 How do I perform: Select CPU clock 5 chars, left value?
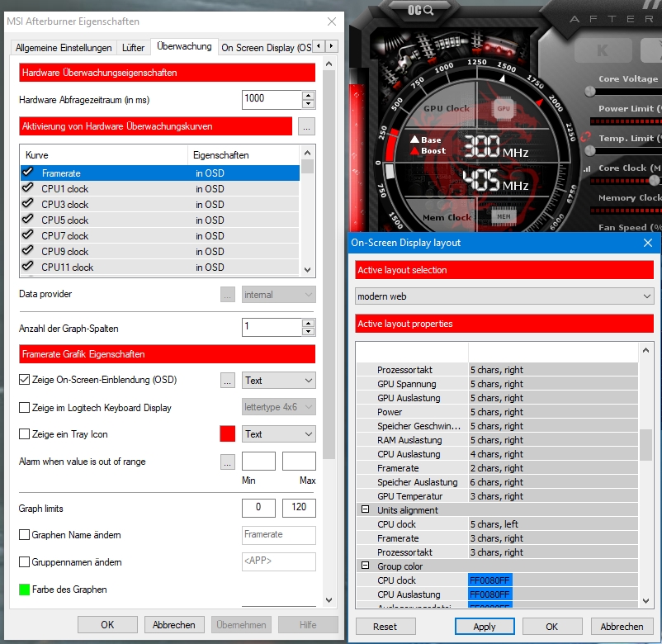(x=553, y=524)
